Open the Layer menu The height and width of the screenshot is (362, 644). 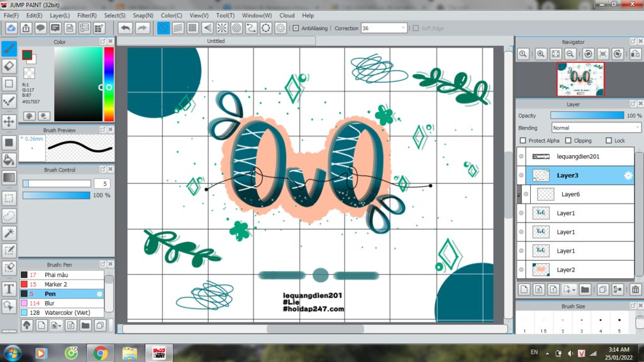(60, 15)
